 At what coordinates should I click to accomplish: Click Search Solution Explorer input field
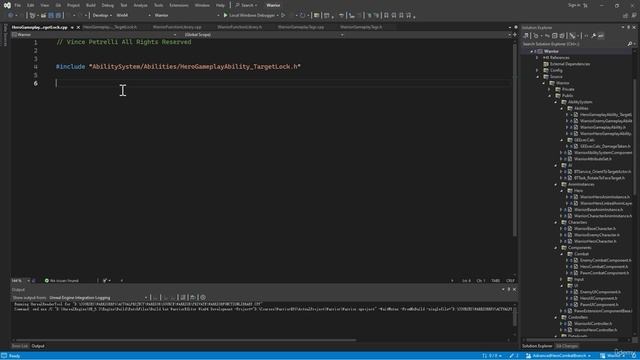coord(574,44)
